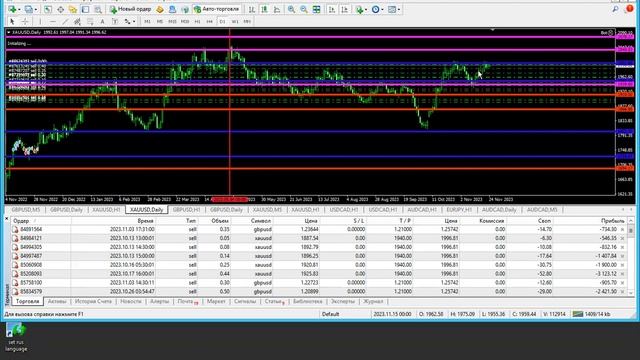
Task: Select the cursor arrow tool
Action: (12, 21)
